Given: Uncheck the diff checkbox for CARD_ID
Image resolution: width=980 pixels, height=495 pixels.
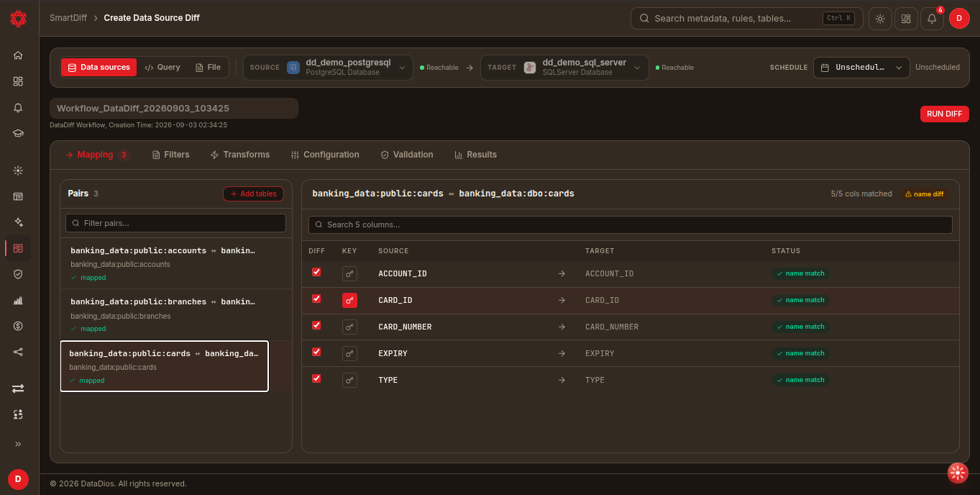Looking at the screenshot, I should pyautogui.click(x=316, y=299).
